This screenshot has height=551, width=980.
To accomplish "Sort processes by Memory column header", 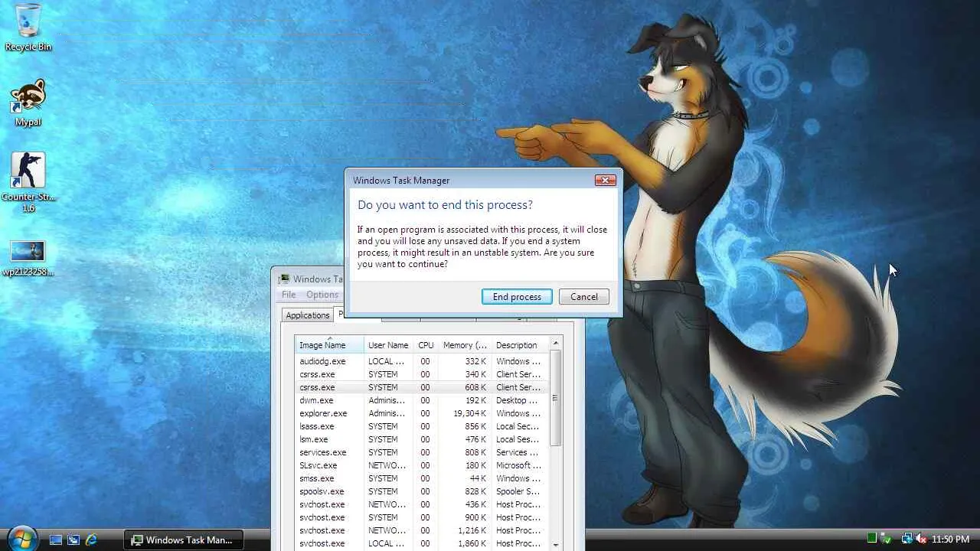I will coord(465,345).
